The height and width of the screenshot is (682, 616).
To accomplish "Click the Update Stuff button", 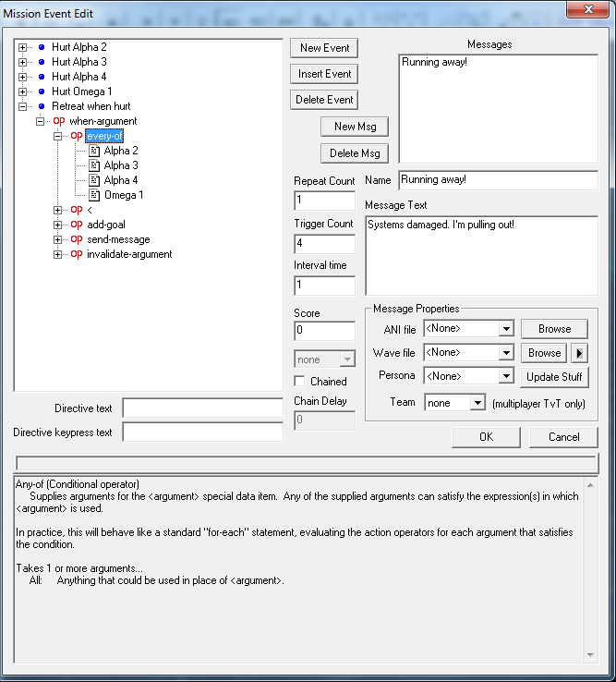I will point(554,377).
